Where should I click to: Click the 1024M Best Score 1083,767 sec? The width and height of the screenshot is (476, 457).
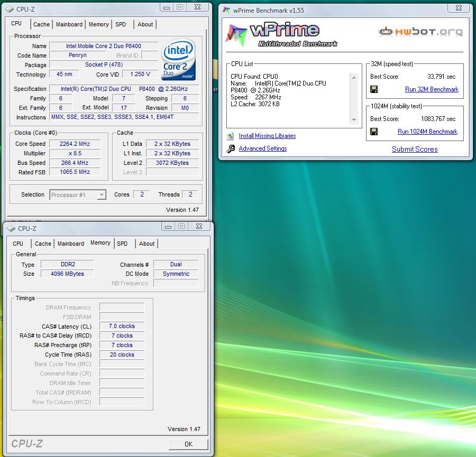(x=438, y=119)
